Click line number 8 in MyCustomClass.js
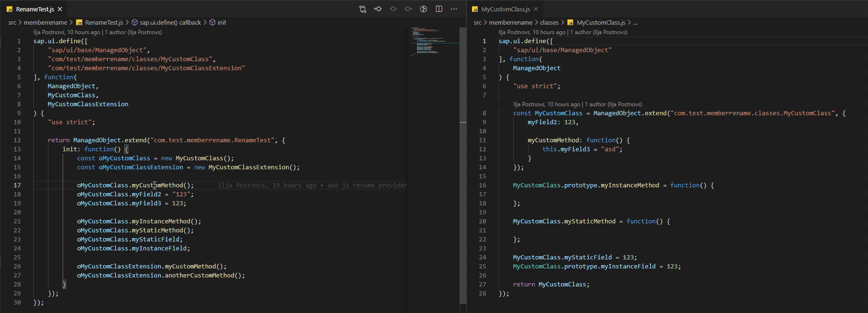The image size is (868, 313). click(484, 113)
